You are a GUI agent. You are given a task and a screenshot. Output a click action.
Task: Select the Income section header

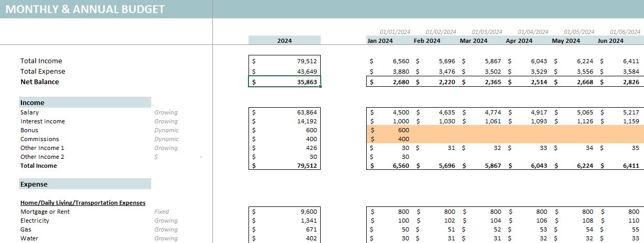tap(85, 102)
